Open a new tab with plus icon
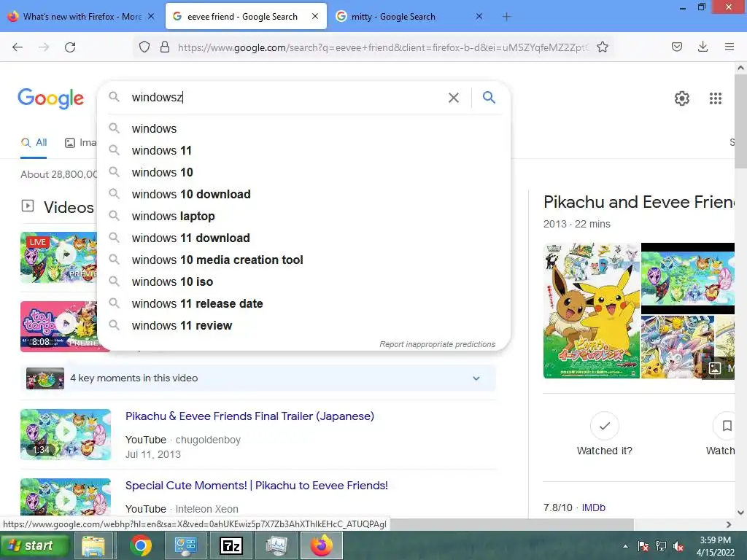Viewport: 747px width, 560px height. pos(506,17)
